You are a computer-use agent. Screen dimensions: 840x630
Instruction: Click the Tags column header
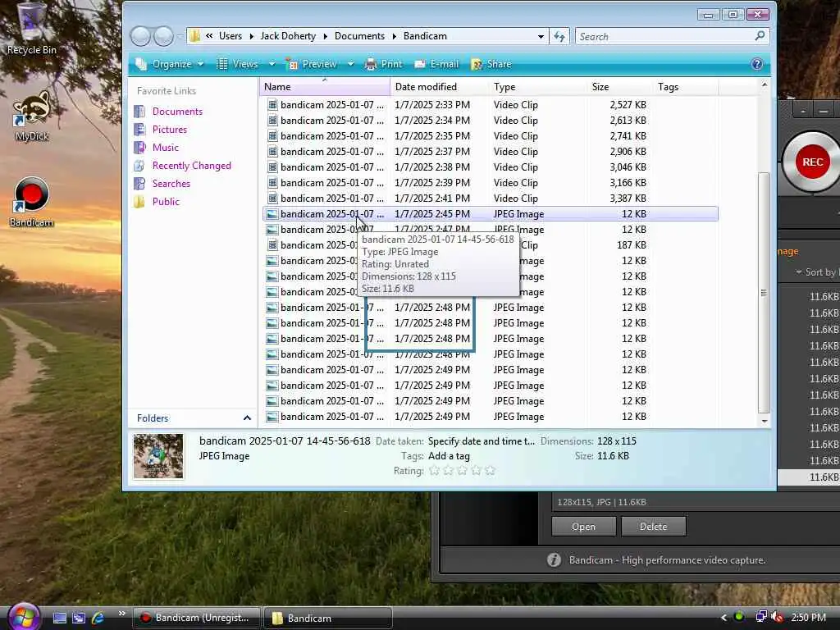pos(686,87)
